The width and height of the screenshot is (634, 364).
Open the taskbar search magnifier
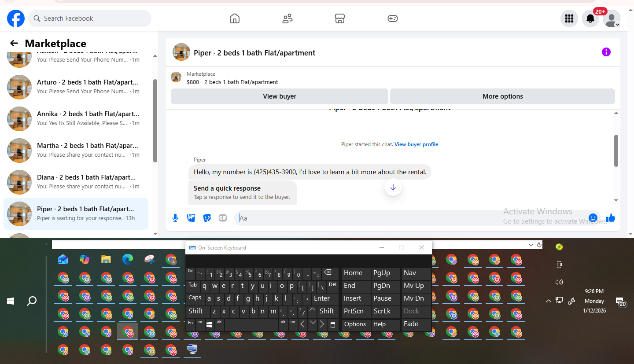(x=32, y=301)
